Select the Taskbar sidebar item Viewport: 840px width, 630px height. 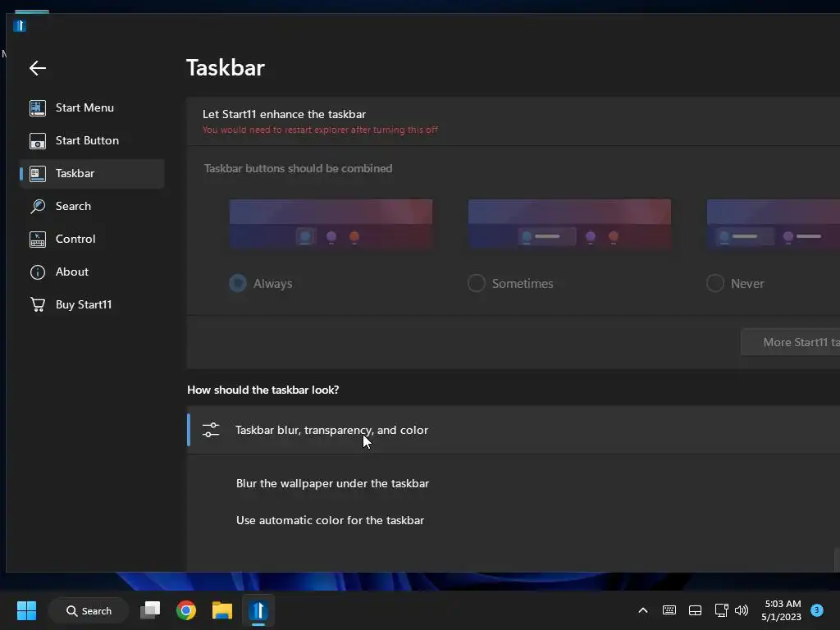(92, 173)
